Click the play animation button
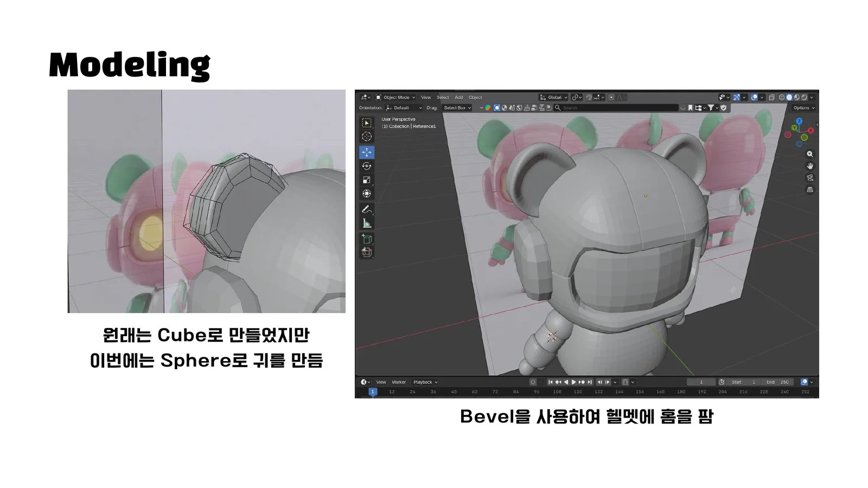Image resolution: width=868 pixels, height=488 pixels. (x=574, y=382)
